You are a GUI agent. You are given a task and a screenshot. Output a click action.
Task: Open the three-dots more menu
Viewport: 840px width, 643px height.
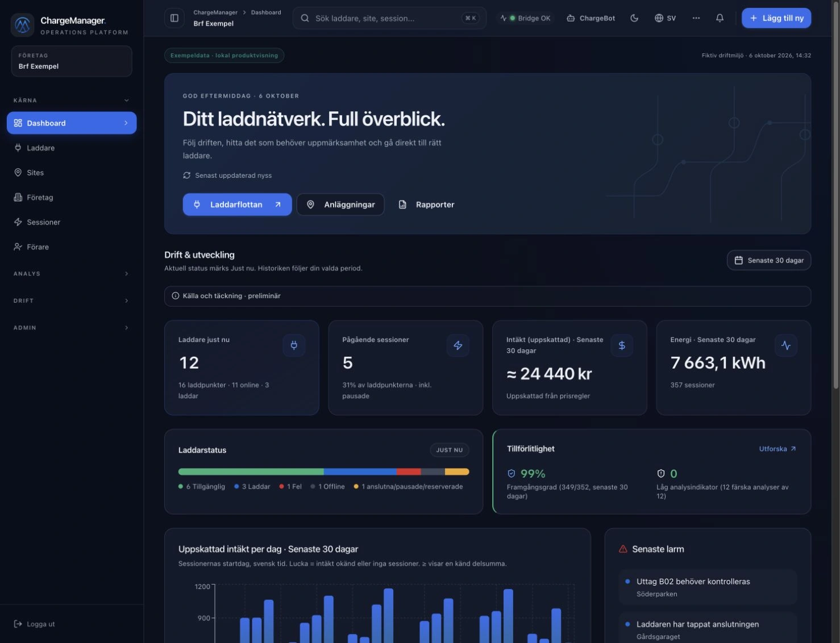(696, 18)
